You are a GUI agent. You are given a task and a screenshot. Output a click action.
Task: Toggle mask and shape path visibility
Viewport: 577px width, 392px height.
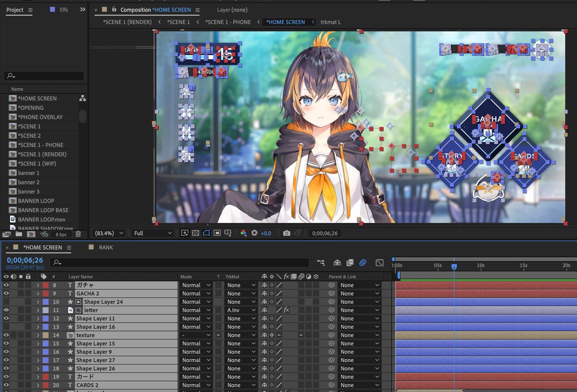tap(206, 233)
